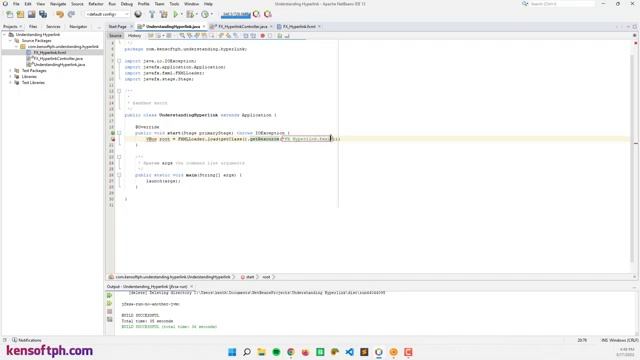Click History view button
This screenshot has width=640, height=360.
[134, 36]
